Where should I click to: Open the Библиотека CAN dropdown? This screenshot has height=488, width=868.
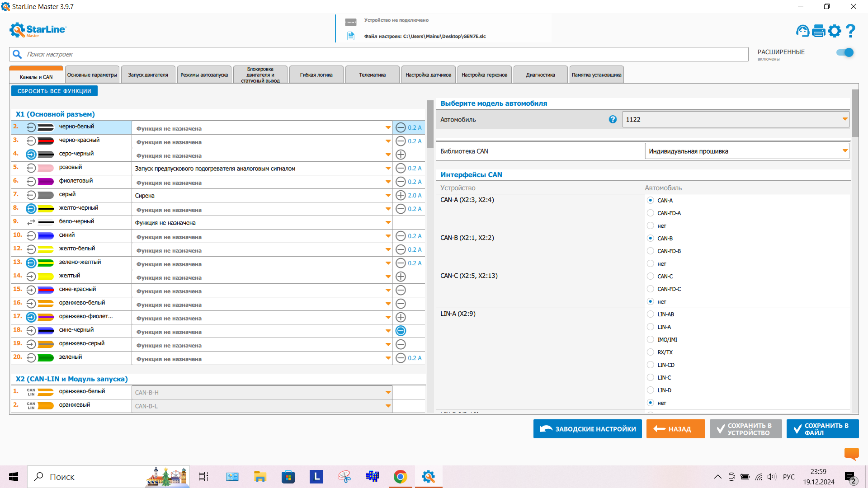pyautogui.click(x=747, y=151)
